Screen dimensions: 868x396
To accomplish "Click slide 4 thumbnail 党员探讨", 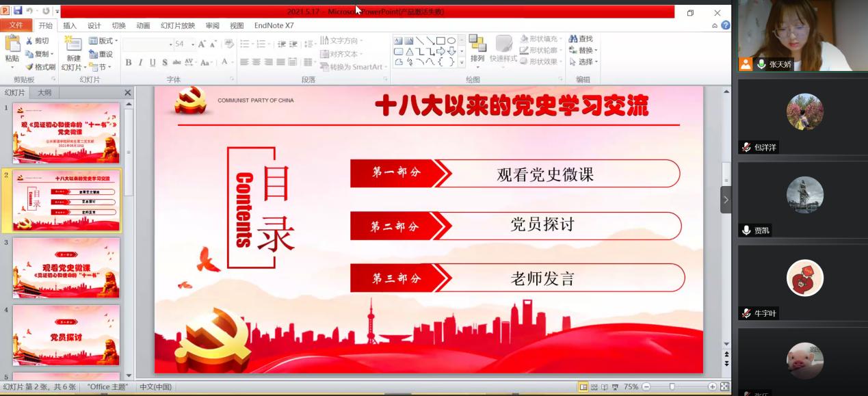I will (66, 335).
